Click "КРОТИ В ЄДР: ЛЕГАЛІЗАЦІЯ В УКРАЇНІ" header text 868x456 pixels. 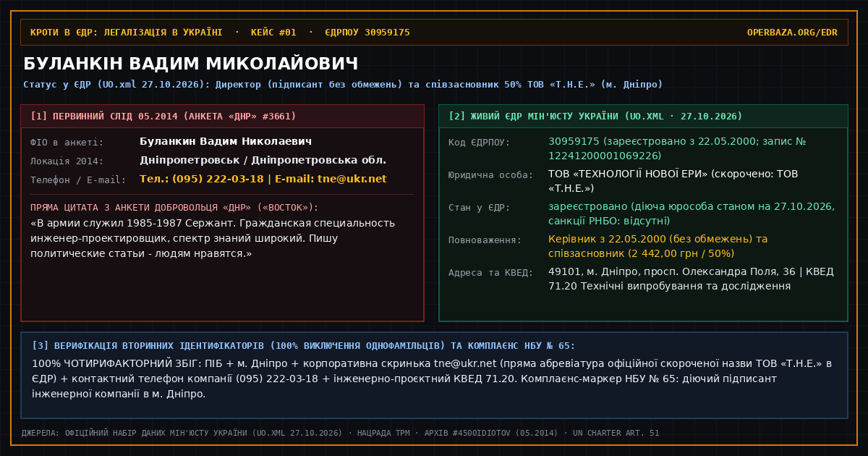[x=127, y=33]
